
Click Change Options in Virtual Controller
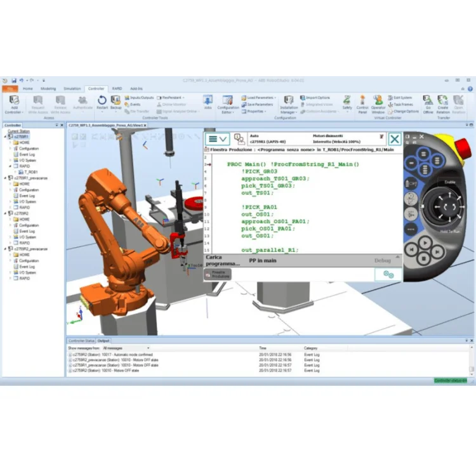[x=403, y=112]
